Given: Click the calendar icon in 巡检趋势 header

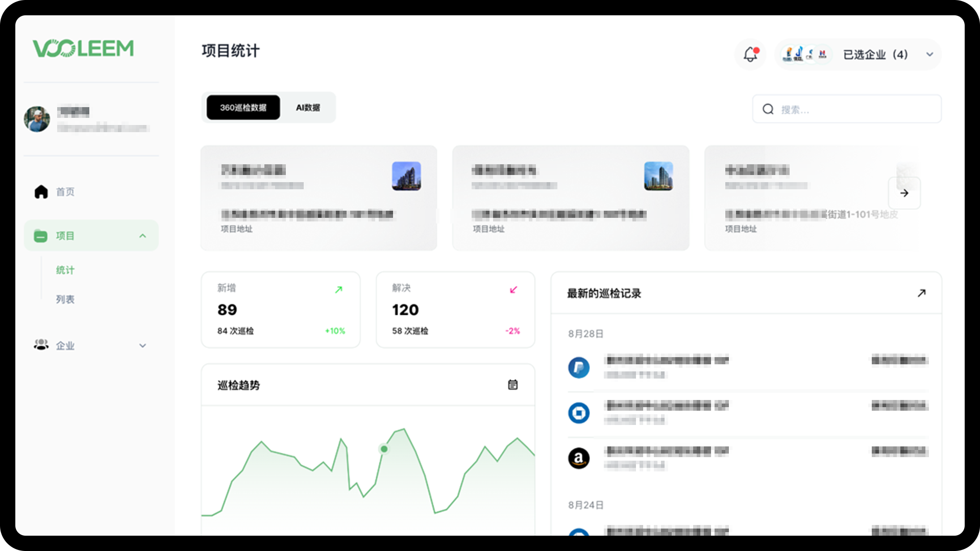Looking at the screenshot, I should (x=512, y=385).
